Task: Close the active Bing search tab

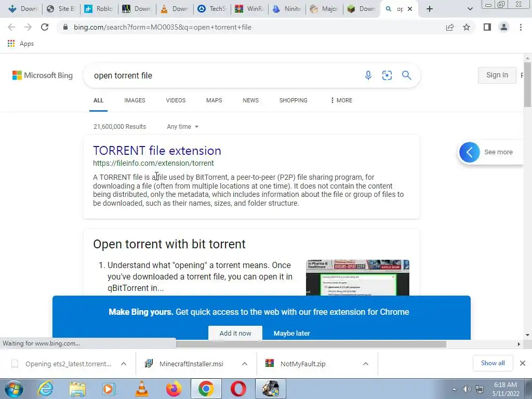Action: (410, 9)
